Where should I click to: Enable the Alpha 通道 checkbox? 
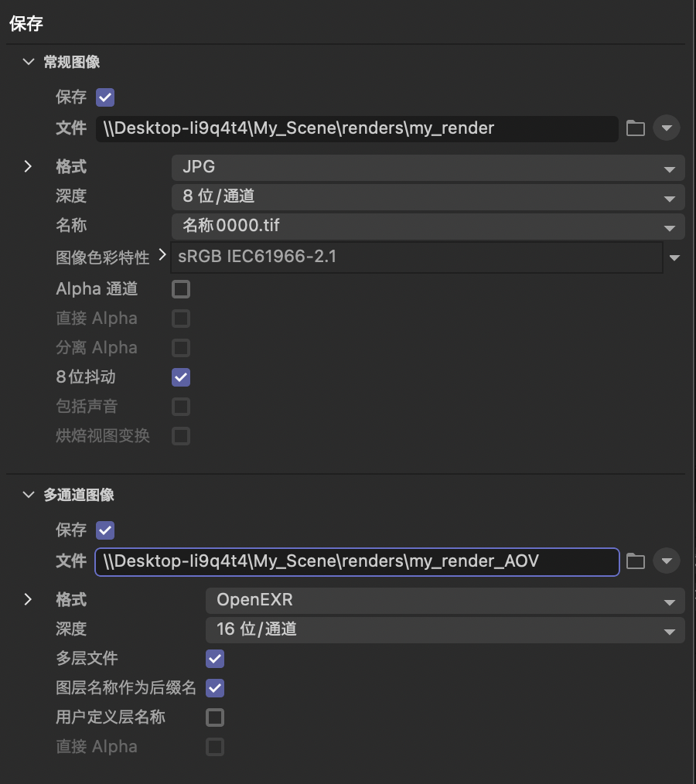pyautogui.click(x=181, y=289)
